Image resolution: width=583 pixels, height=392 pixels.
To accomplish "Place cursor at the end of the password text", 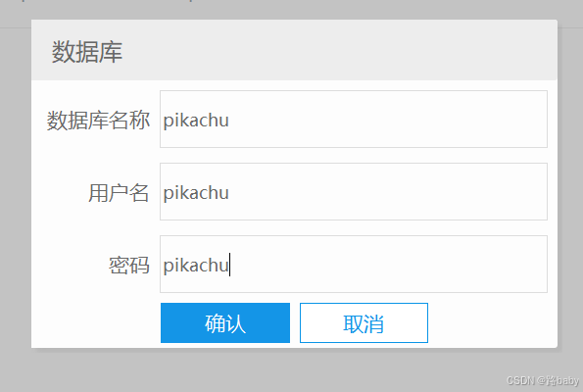I will pos(230,265).
